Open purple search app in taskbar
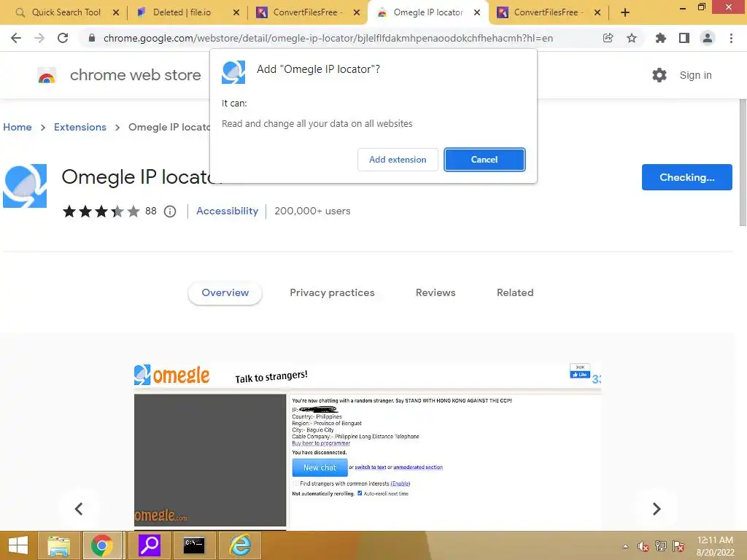The height and width of the screenshot is (560, 747). (x=149, y=545)
